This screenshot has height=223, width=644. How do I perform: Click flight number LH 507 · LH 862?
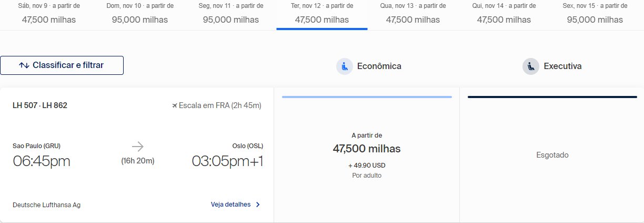click(40, 105)
